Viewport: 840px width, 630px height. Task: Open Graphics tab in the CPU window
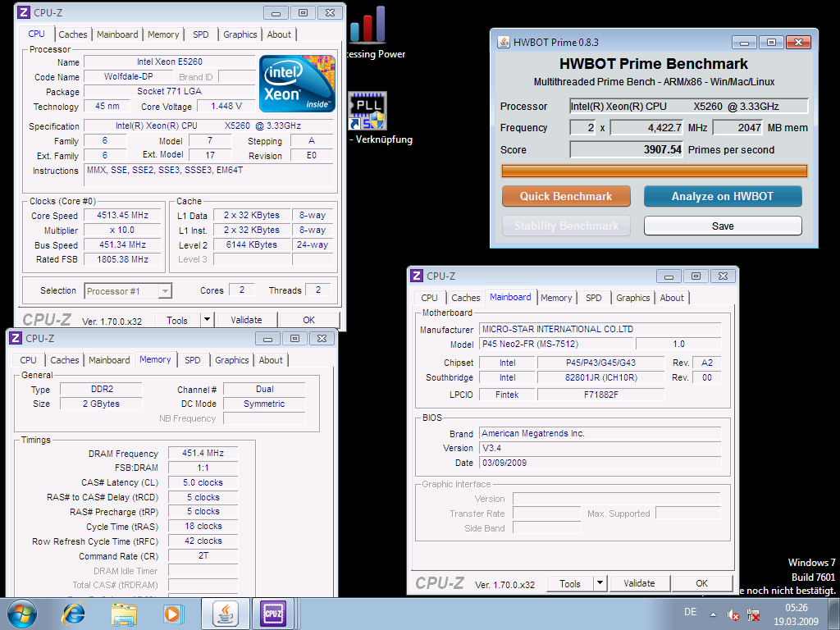pyautogui.click(x=240, y=34)
